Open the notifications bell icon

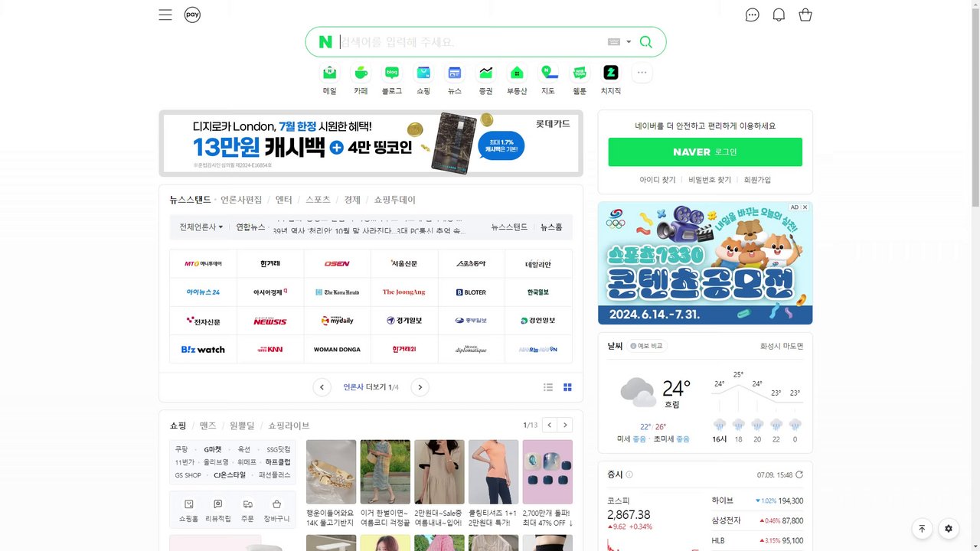point(779,15)
